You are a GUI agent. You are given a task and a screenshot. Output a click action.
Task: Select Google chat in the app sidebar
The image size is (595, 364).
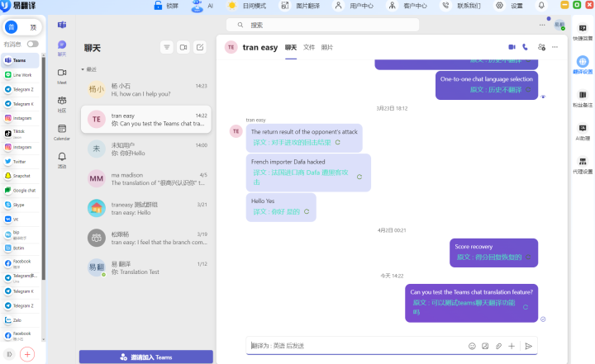(21, 191)
